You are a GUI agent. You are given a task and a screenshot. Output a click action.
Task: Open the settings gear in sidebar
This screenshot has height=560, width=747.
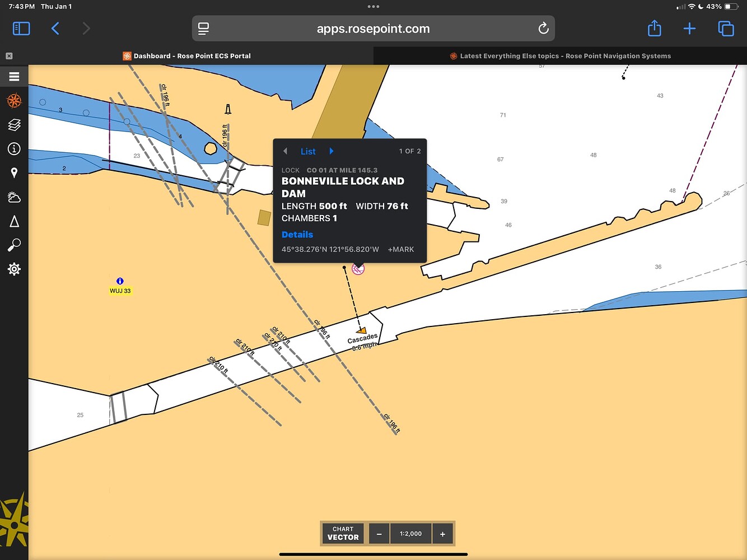pos(14,269)
